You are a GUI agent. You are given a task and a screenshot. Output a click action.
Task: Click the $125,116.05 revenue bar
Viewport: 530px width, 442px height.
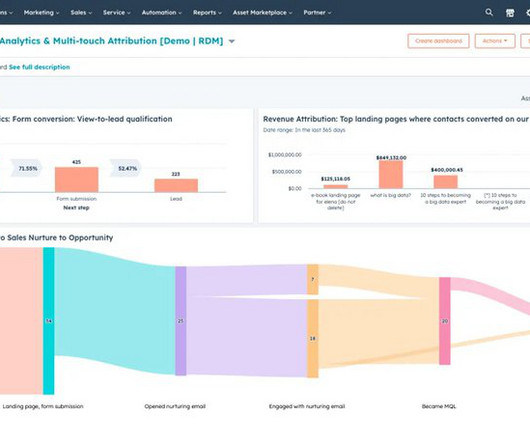click(x=336, y=187)
